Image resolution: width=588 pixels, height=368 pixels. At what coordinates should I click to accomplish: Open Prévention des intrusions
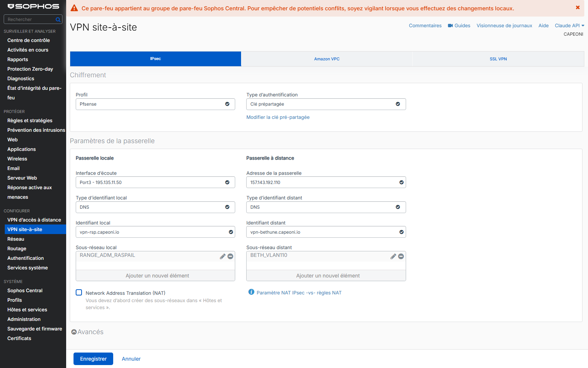(x=36, y=130)
